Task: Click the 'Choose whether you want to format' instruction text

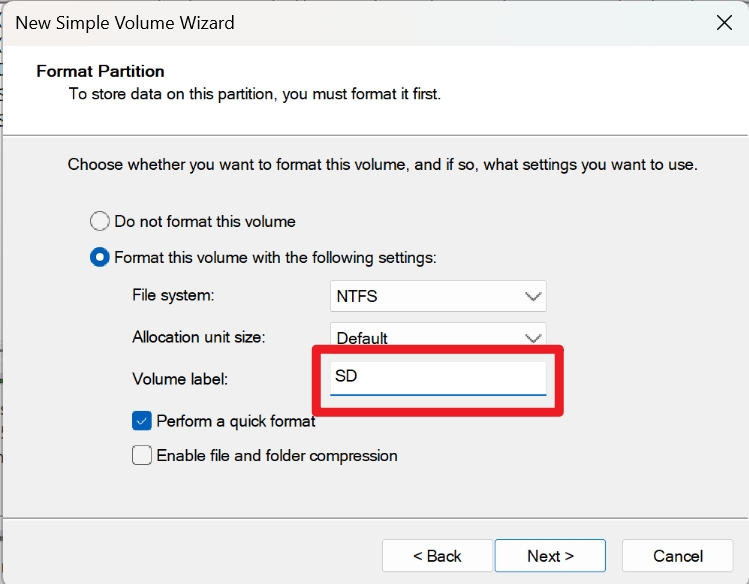Action: point(382,164)
